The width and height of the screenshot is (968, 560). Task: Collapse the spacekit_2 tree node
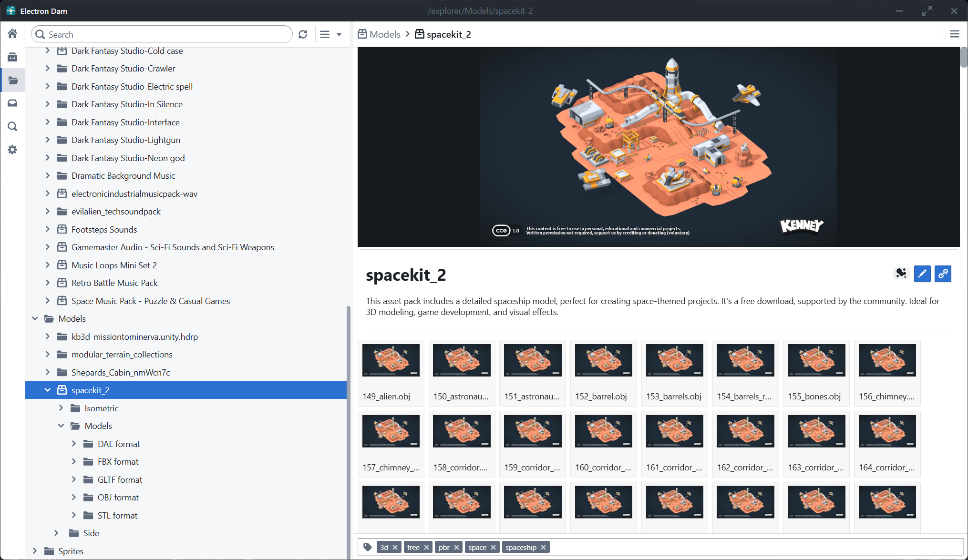click(48, 390)
